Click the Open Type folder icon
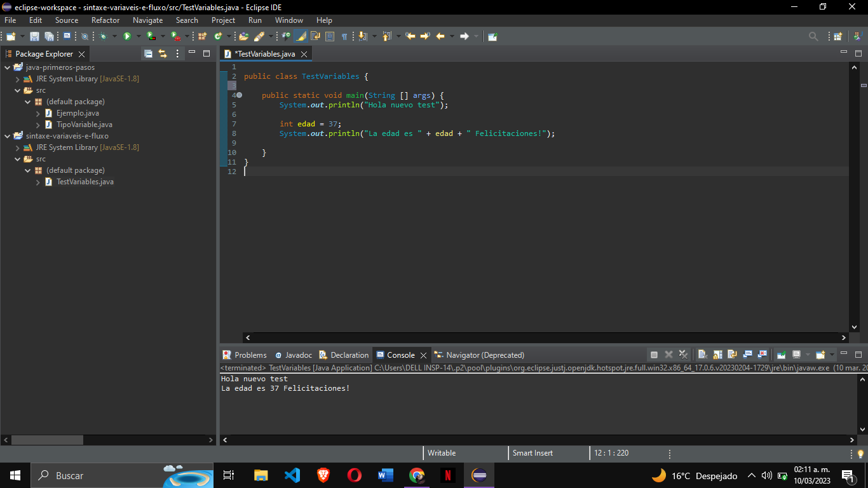 tap(243, 36)
